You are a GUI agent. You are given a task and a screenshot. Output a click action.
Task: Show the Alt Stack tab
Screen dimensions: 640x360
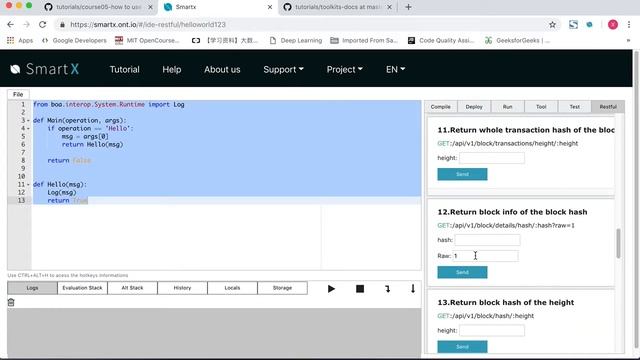132,288
